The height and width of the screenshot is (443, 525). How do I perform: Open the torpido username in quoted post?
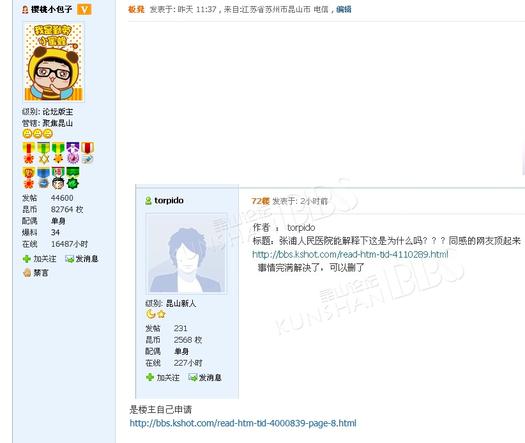pos(169,200)
